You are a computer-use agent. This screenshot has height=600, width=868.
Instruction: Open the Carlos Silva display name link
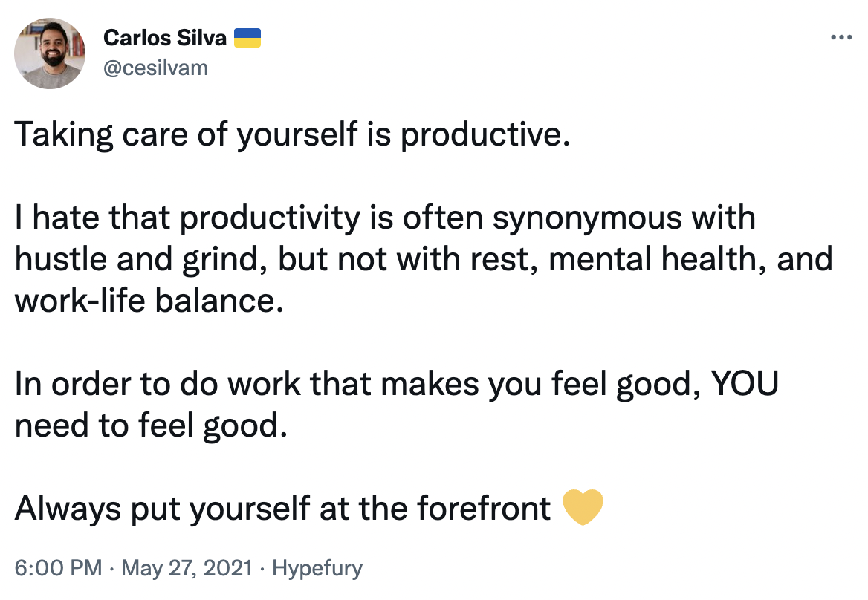[x=165, y=38]
